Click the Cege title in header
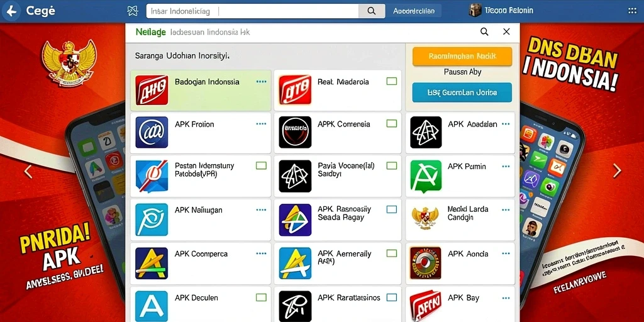Image resolution: width=644 pixels, height=322 pixels. point(40,11)
